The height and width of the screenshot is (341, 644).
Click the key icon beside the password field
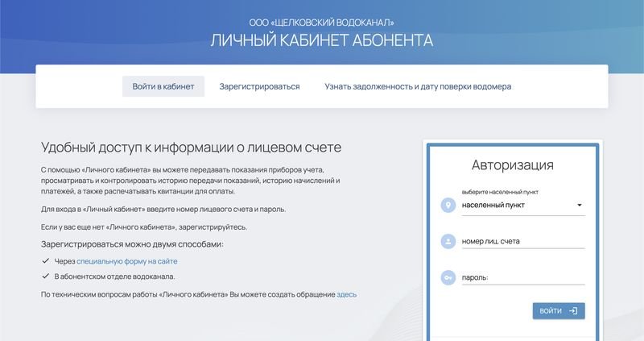point(447,278)
